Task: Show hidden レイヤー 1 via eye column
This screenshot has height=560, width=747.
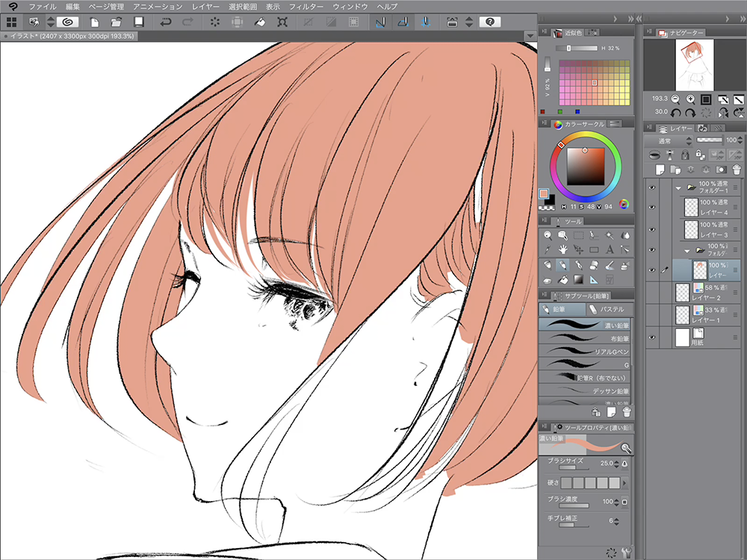Action: coord(651,315)
